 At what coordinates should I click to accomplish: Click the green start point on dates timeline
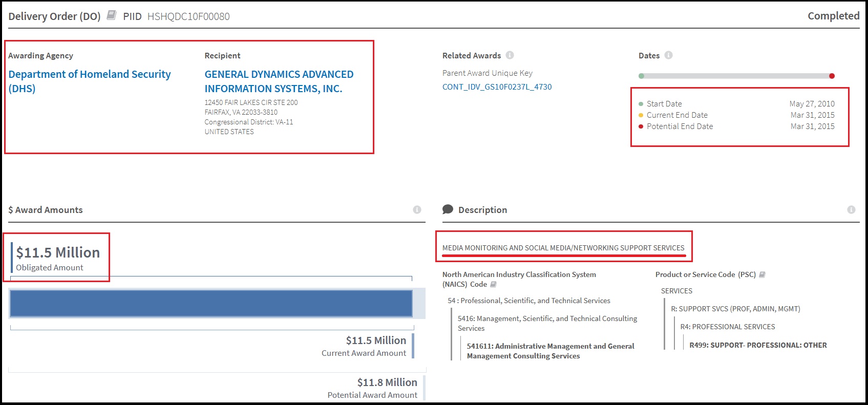[641, 76]
